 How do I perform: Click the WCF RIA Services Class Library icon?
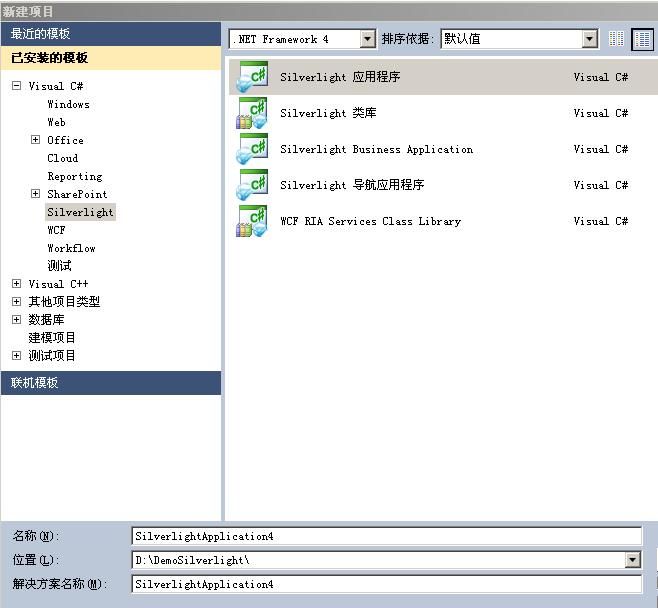coord(252,221)
